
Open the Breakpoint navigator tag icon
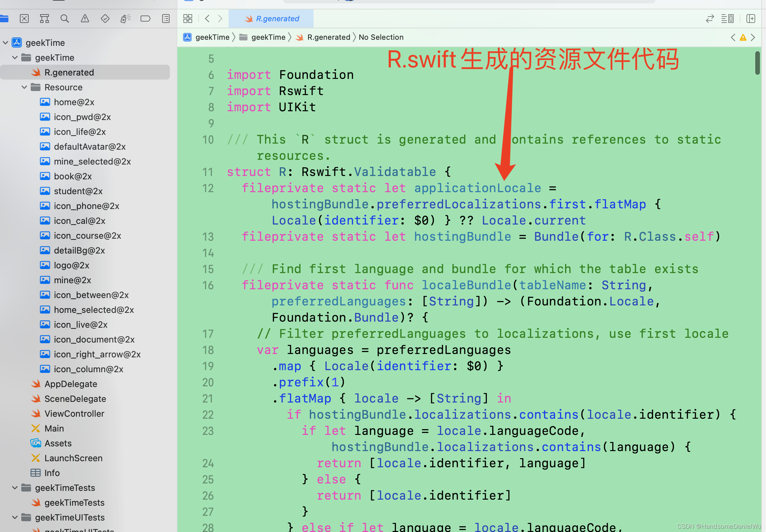(146, 19)
